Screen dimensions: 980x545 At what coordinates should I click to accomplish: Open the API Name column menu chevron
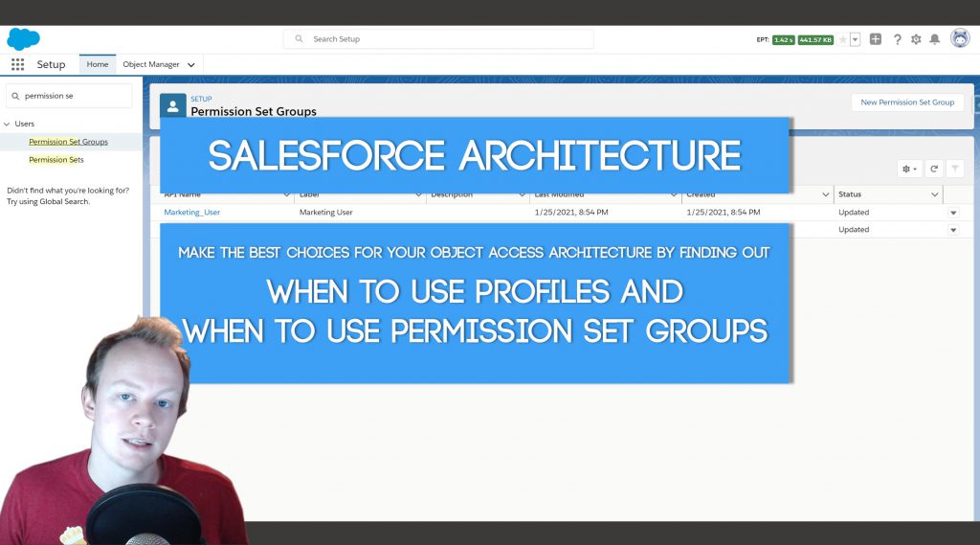(286, 195)
